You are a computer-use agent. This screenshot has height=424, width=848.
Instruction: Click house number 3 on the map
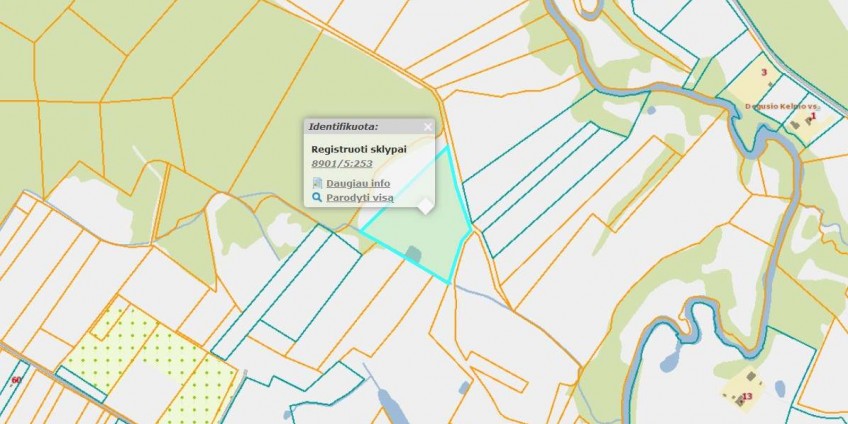coord(764,72)
